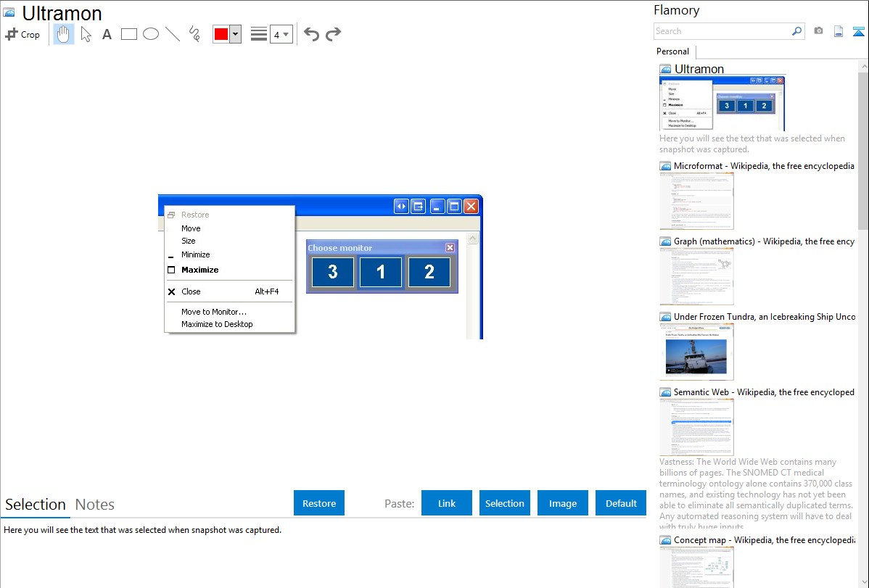
Task: Click the icon beside the Ultramon list entry
Action: click(666, 70)
